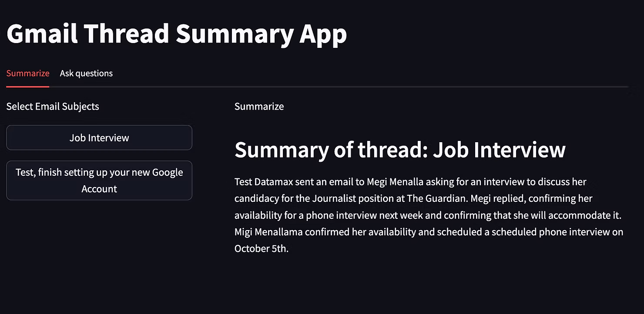Click the Summarize section label
The height and width of the screenshot is (314, 644).
[259, 106]
